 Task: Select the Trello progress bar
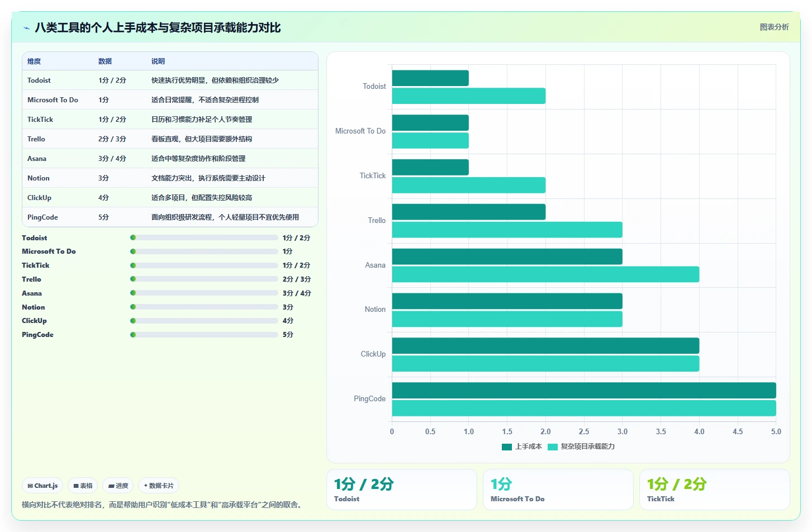click(x=204, y=279)
